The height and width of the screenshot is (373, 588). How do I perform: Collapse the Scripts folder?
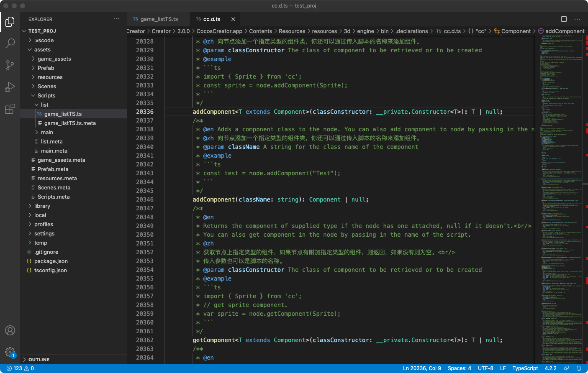click(46, 96)
